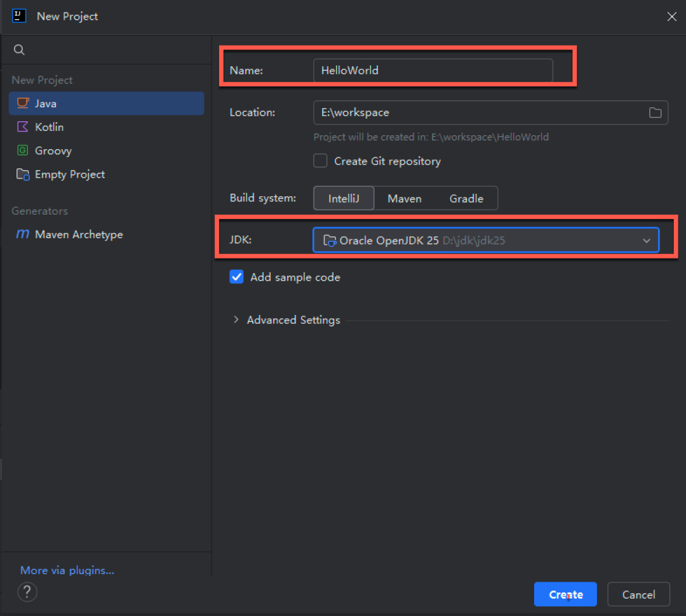Click the JDK folder icon in dropdown
686x616 pixels.
330,240
